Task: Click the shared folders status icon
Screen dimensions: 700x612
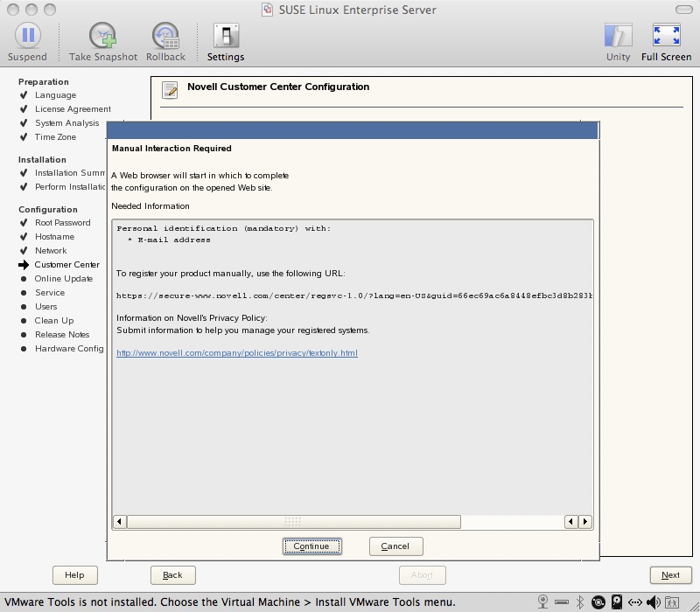Action: click(x=672, y=602)
